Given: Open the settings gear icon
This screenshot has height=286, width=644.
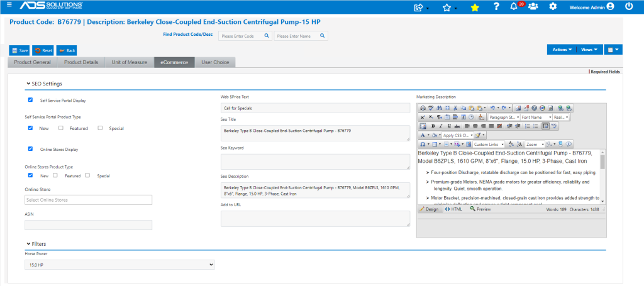Looking at the screenshot, I should coord(553,6).
